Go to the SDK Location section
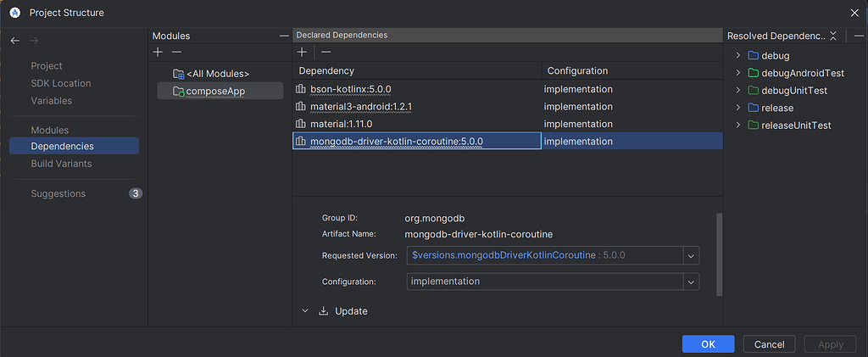 (61, 83)
